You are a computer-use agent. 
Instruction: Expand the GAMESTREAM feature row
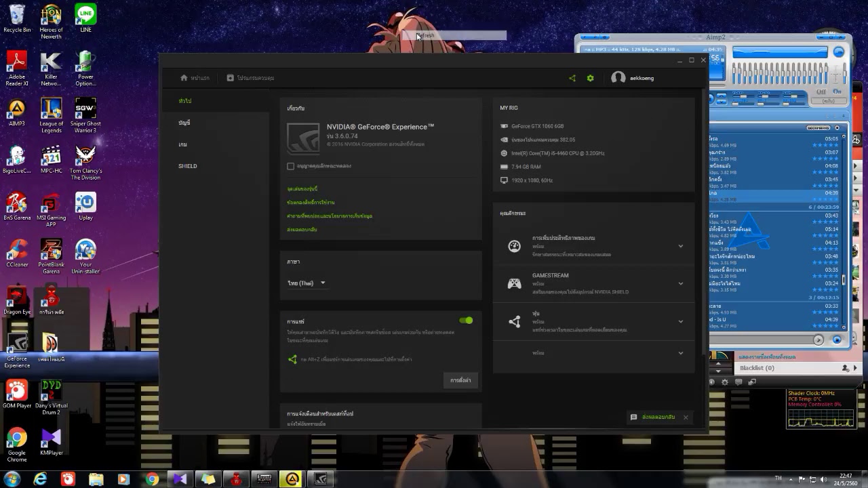594,283
